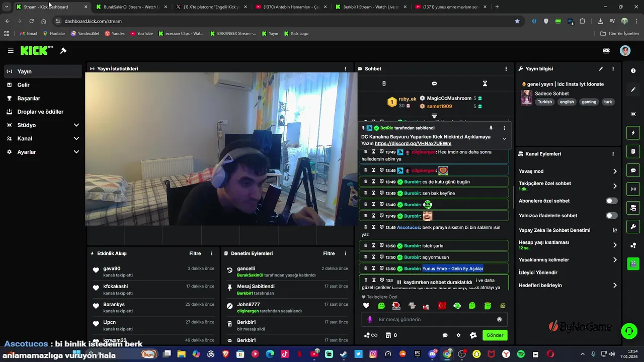
Task: Click the shop icon showing 0 below chat
Action: point(391,335)
